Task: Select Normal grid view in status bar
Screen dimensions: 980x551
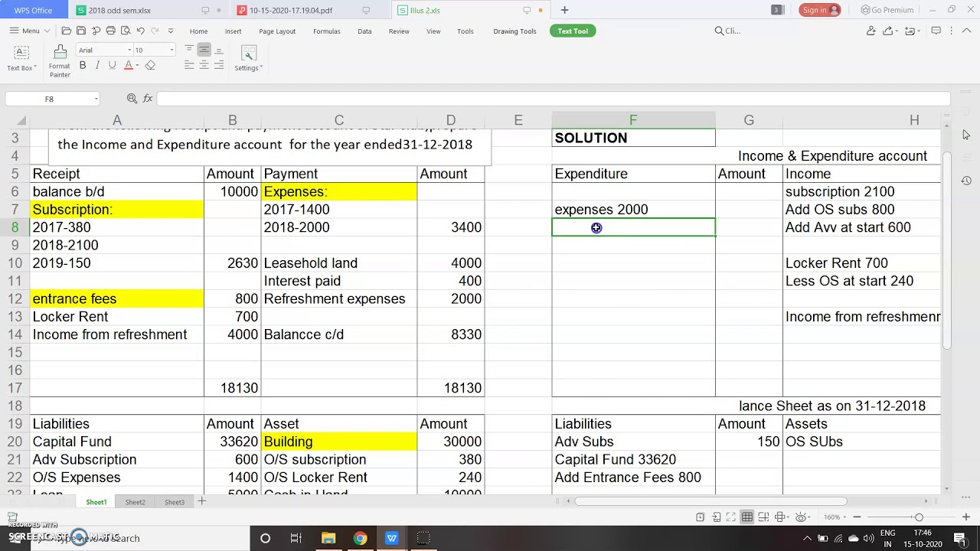Action: pos(746,517)
